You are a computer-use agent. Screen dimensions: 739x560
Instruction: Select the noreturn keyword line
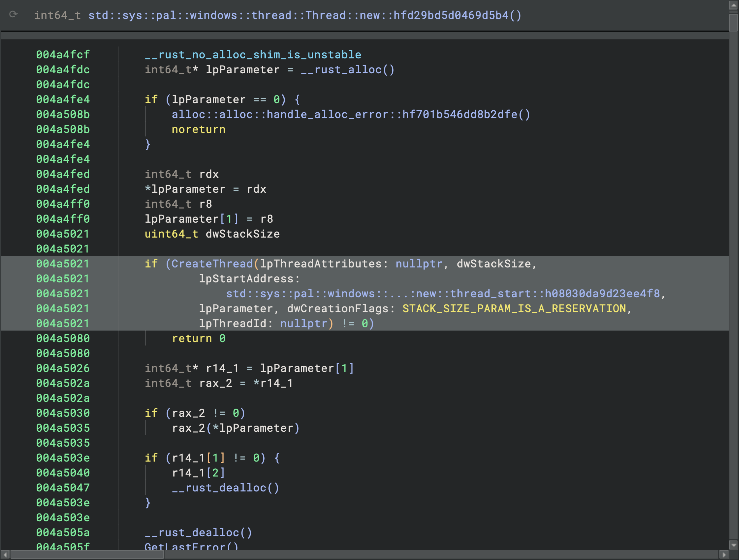pyautogui.click(x=198, y=129)
